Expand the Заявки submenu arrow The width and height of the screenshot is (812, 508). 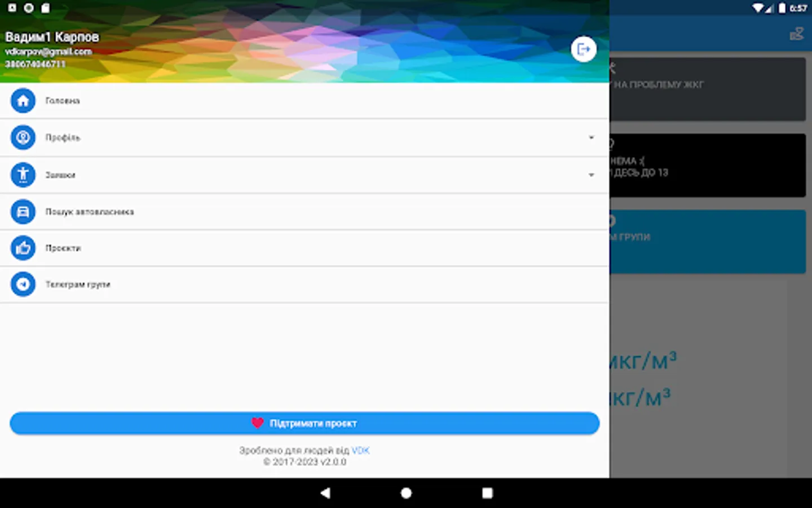click(591, 175)
